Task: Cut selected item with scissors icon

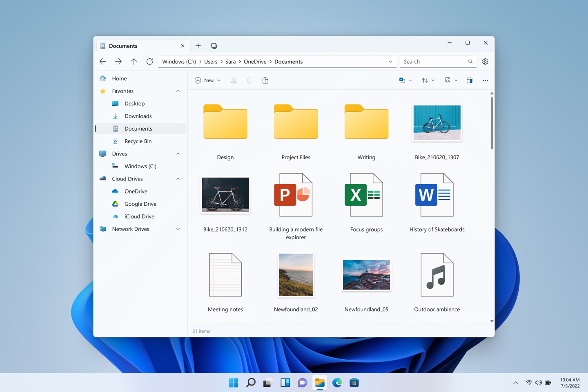Action: point(234,80)
